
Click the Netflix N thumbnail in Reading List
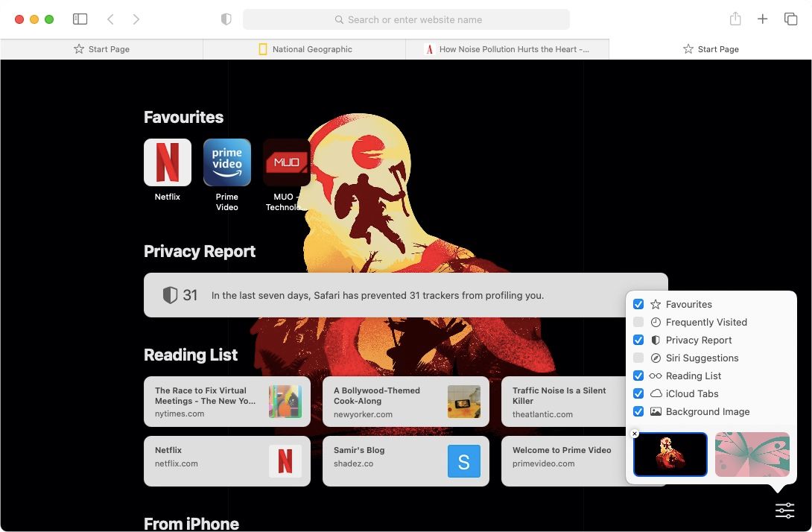tap(285, 461)
